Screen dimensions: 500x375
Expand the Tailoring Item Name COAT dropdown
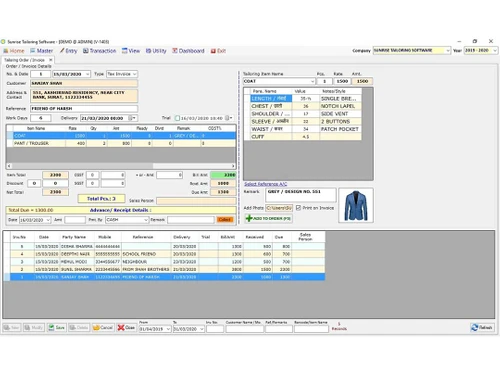[312, 81]
